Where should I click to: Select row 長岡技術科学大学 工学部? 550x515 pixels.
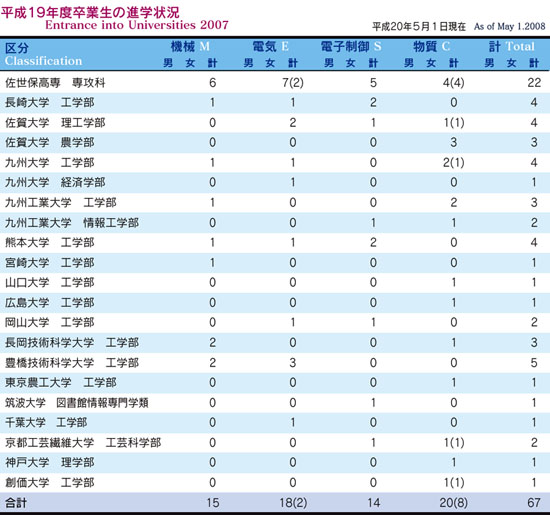pyautogui.click(x=275, y=343)
